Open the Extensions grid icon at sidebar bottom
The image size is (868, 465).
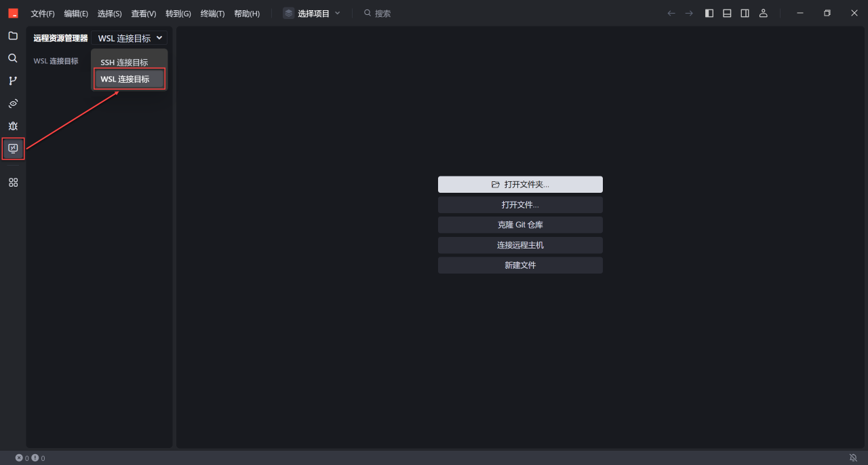click(x=12, y=182)
